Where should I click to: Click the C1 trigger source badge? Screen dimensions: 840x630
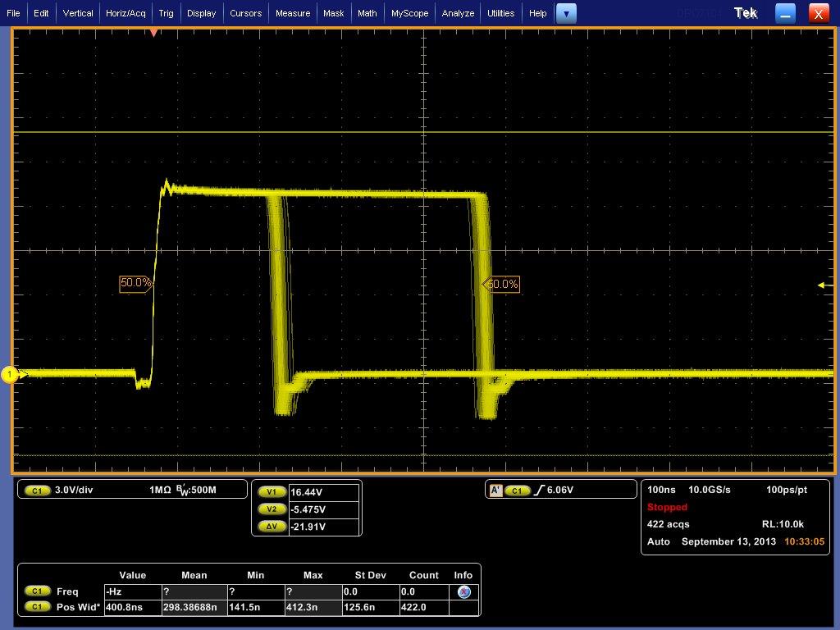517,491
